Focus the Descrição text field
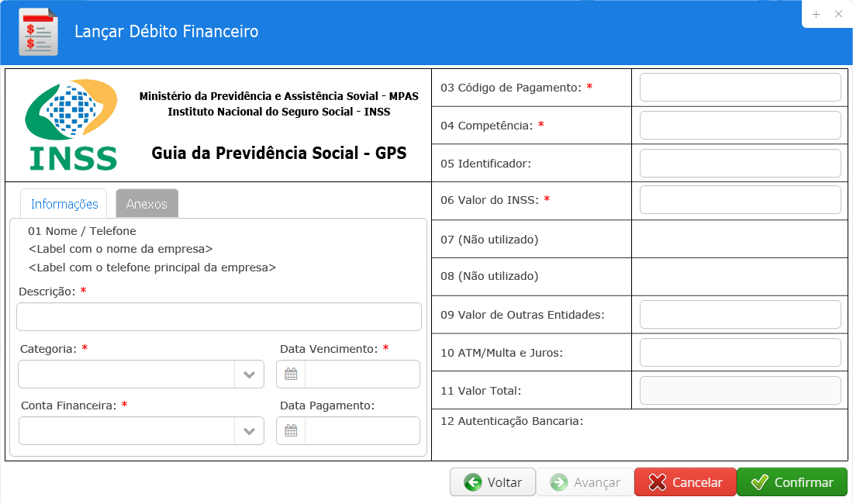This screenshot has height=504, width=853. (219, 317)
